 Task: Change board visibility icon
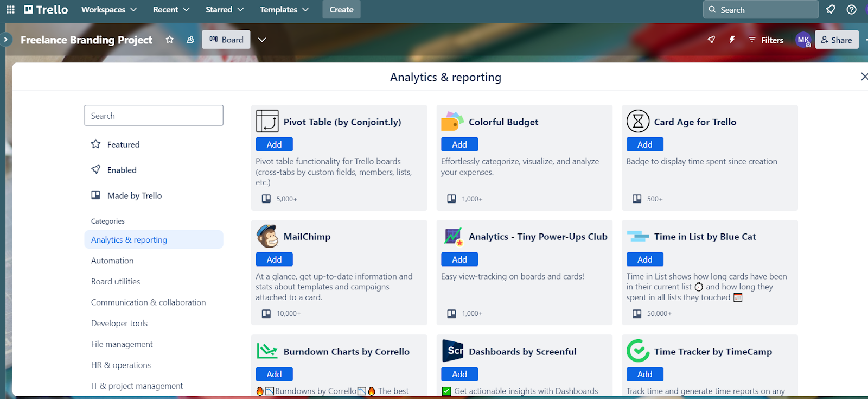(190, 40)
